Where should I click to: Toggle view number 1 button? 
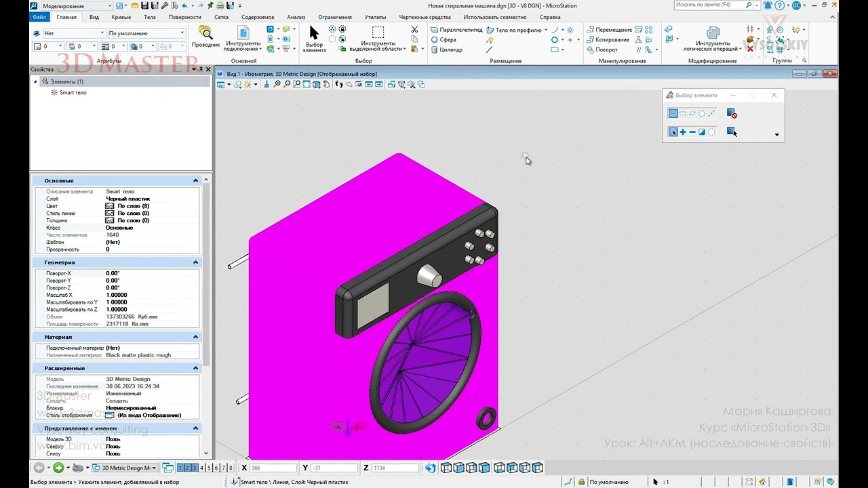tap(180, 468)
